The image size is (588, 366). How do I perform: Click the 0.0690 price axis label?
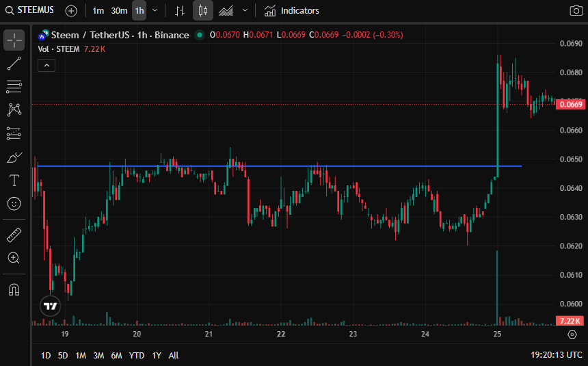pyautogui.click(x=571, y=44)
